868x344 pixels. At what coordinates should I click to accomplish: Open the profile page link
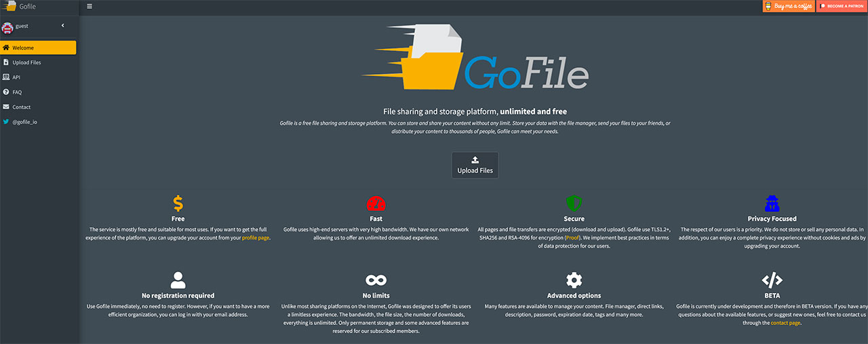[256, 238]
